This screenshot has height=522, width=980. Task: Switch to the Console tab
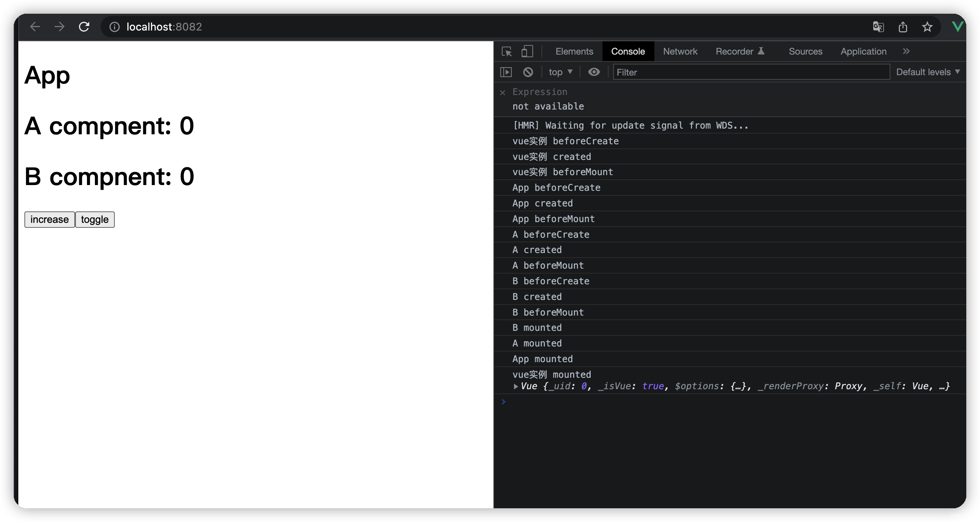coord(628,52)
